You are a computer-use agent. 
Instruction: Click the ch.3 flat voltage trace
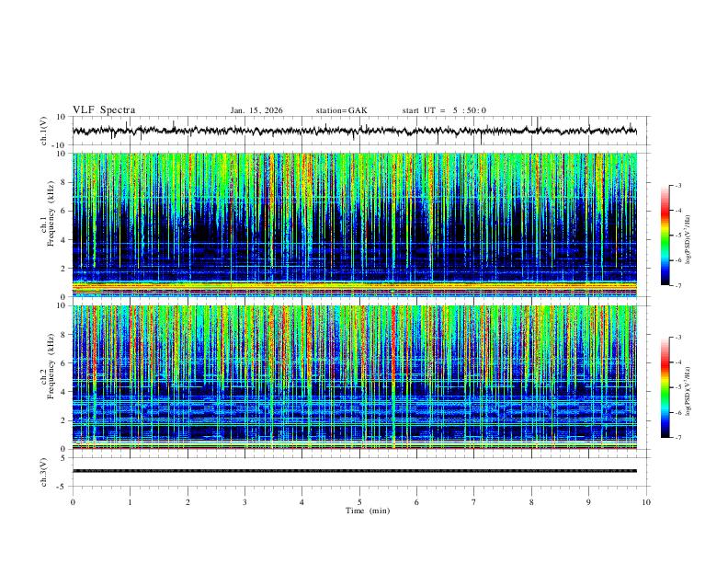355,471
